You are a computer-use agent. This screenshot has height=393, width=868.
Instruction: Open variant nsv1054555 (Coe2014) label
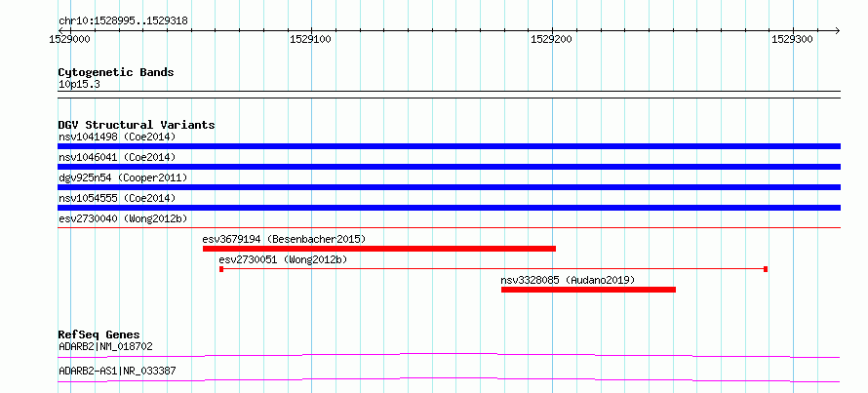pyautogui.click(x=117, y=198)
